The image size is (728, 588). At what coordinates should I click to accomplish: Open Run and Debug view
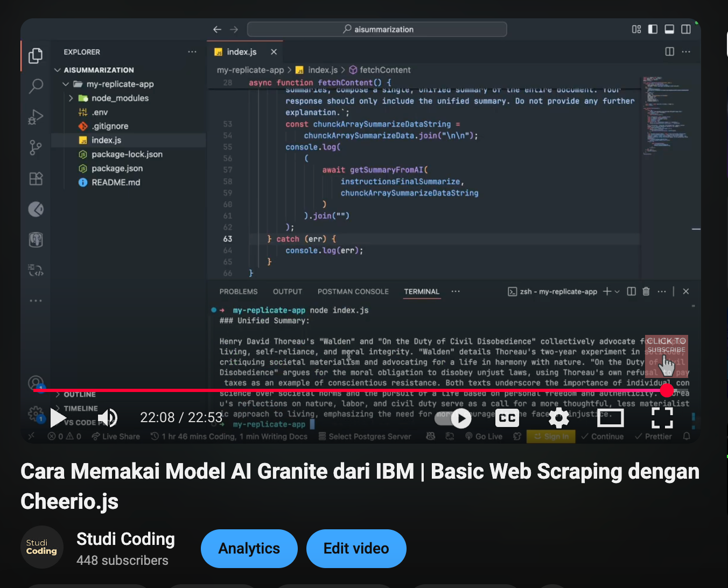(36, 117)
